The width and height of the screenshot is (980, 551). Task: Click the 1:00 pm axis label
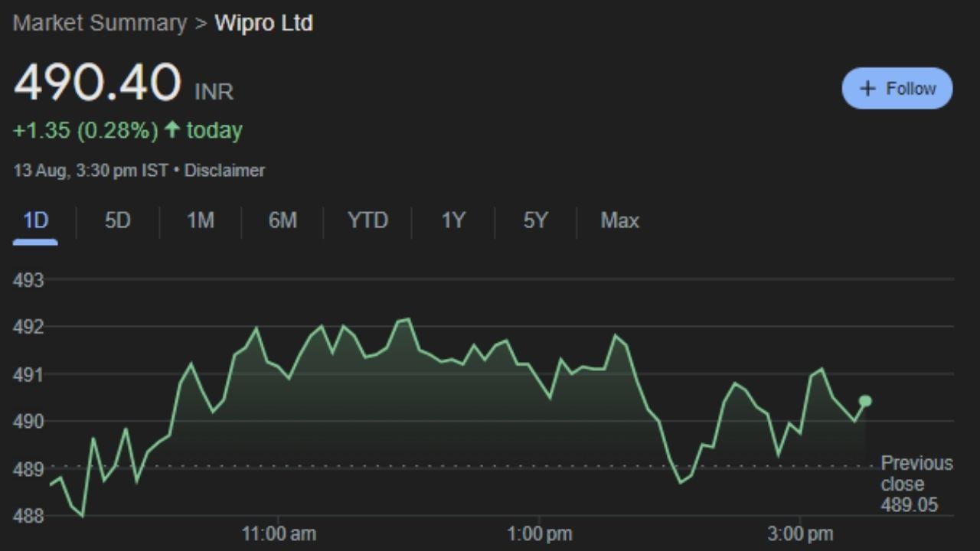[541, 533]
